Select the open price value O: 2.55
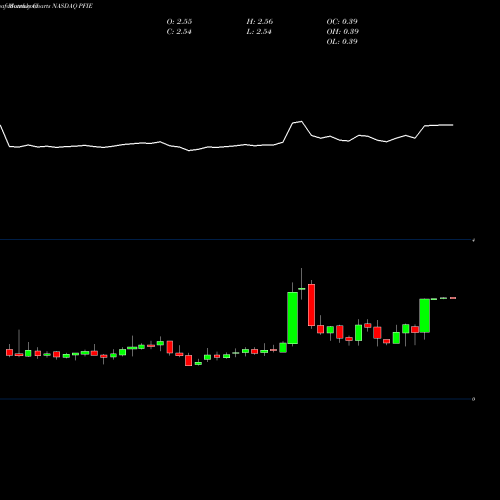The width and height of the screenshot is (500, 500). [179, 21]
